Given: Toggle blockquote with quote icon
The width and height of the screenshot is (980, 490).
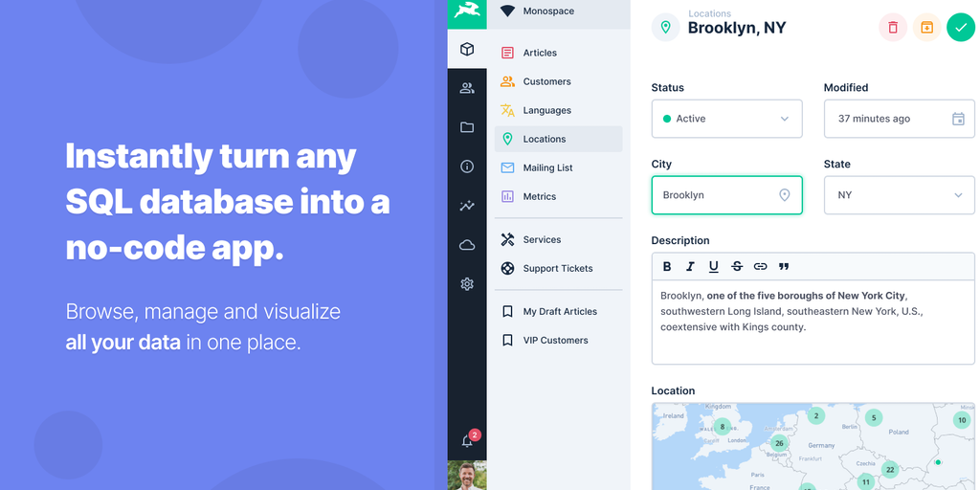Looking at the screenshot, I should click(x=784, y=266).
